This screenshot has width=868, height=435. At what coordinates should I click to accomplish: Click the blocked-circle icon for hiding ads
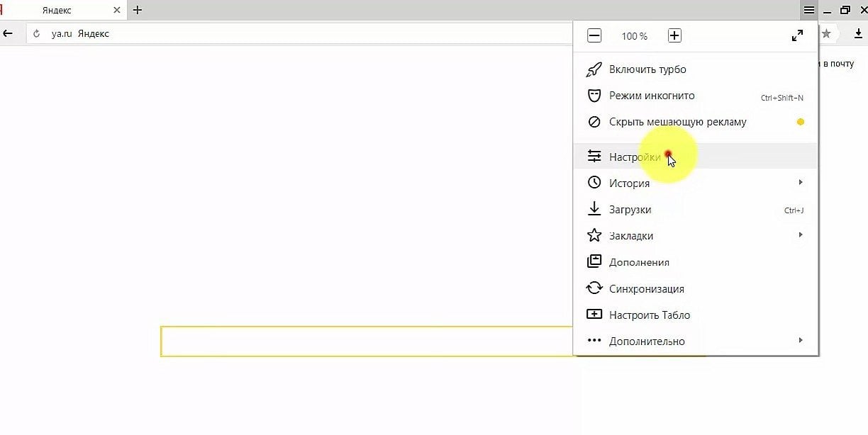click(594, 122)
